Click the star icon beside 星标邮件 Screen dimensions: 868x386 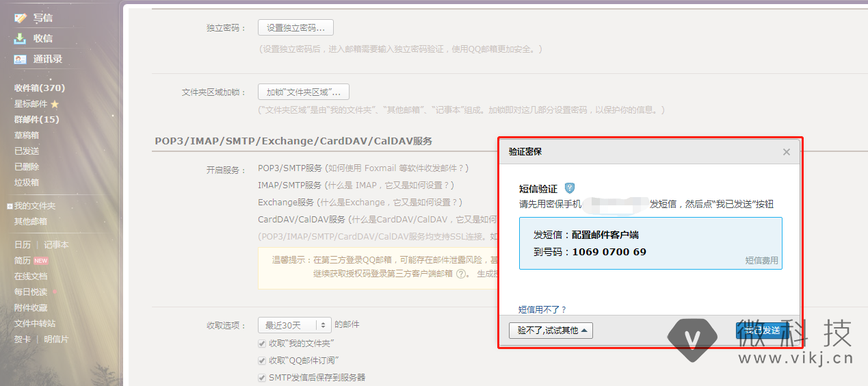pyautogui.click(x=55, y=104)
